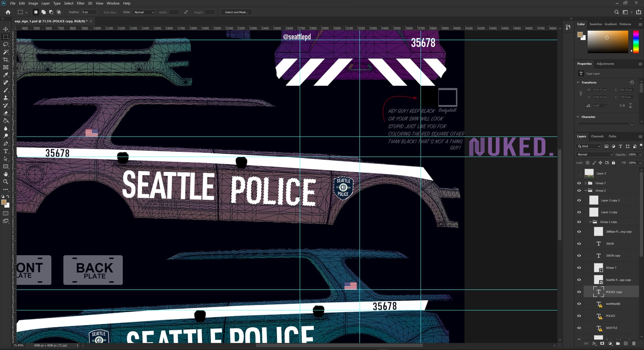Hide the POLICE copy layer
The height and width of the screenshot is (350, 644).
tap(579, 292)
